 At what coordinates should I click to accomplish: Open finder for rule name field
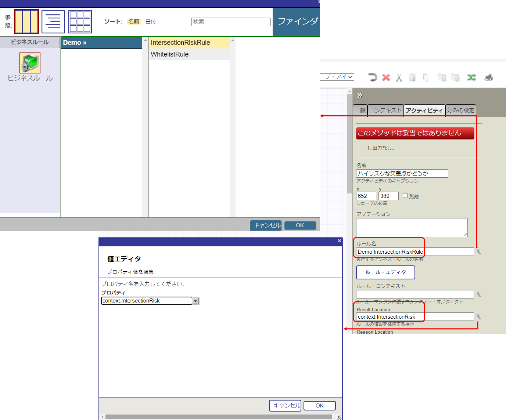pyautogui.click(x=478, y=252)
